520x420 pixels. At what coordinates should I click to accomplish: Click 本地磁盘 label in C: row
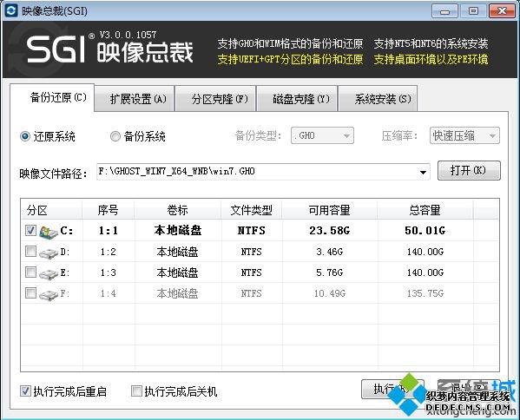(178, 230)
